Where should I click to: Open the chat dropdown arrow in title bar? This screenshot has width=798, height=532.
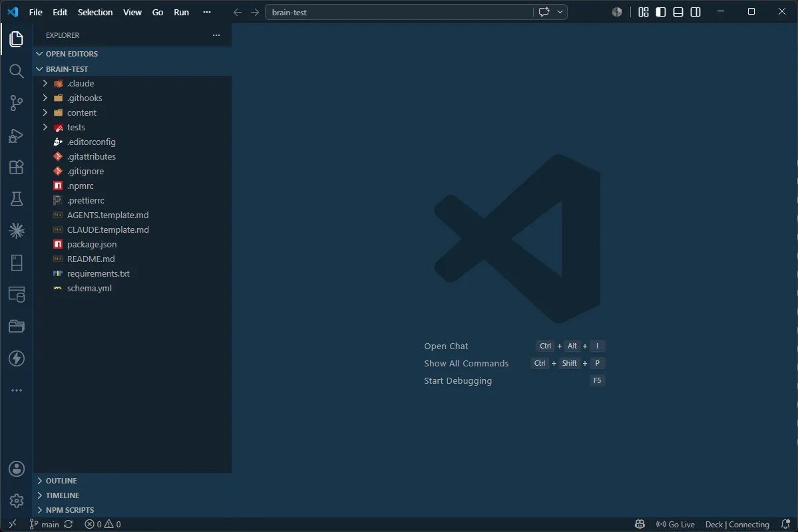tap(560, 12)
